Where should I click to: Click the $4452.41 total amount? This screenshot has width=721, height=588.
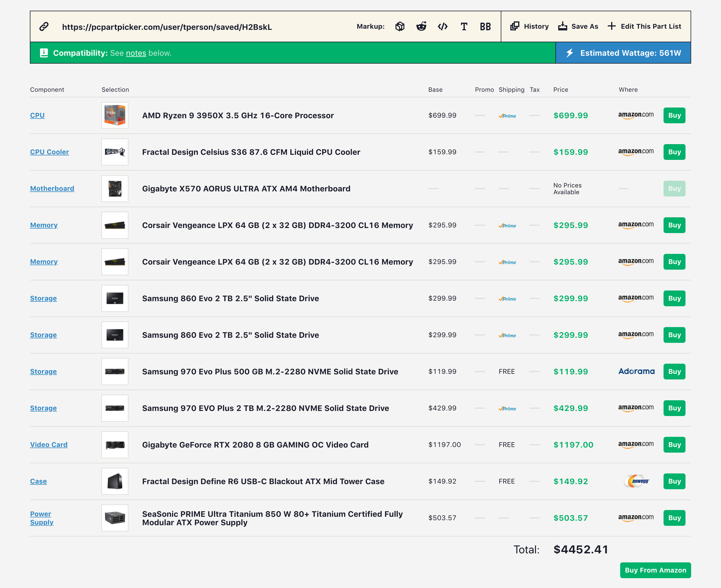tap(581, 549)
